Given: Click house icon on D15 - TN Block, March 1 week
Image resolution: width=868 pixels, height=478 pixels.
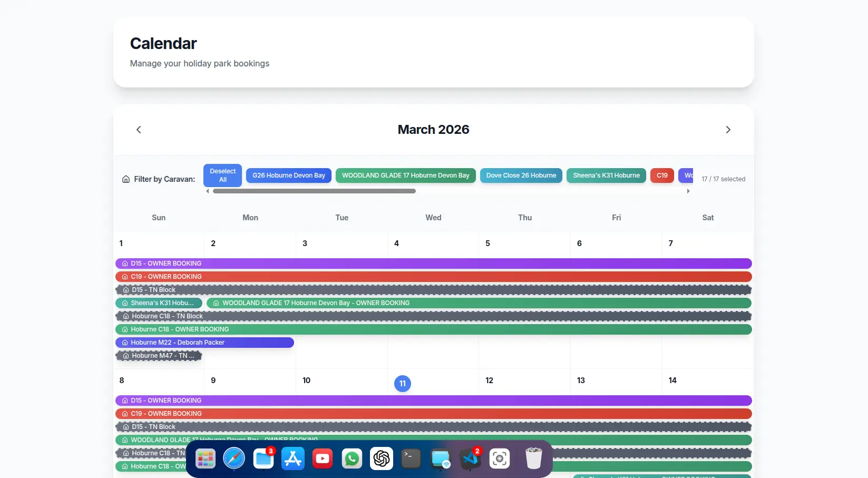Looking at the screenshot, I should (126, 290).
